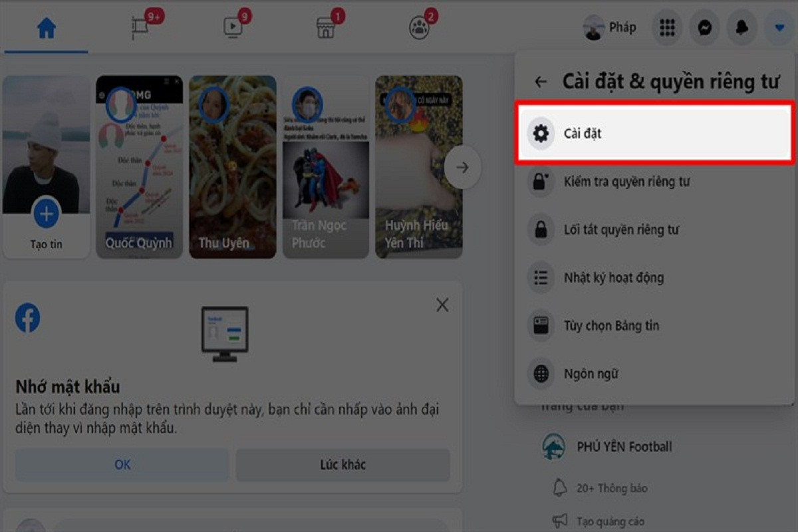Click the PHÚ YÊN Football page logo
The image size is (798, 532).
(553, 447)
